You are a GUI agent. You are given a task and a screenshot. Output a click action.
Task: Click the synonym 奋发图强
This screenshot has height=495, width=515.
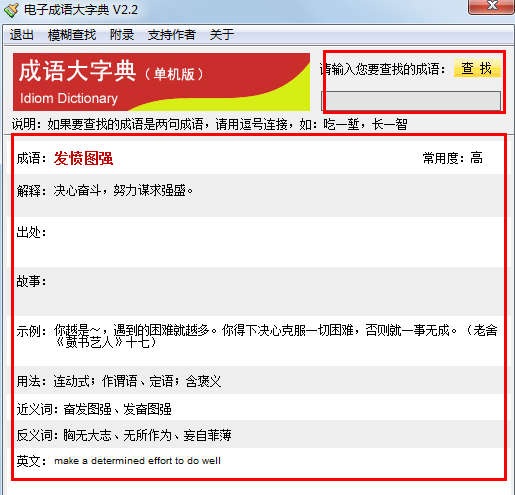click(x=87, y=409)
